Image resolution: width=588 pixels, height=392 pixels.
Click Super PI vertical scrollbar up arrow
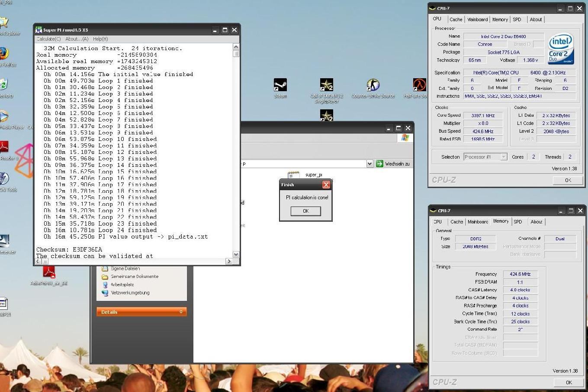point(236,47)
